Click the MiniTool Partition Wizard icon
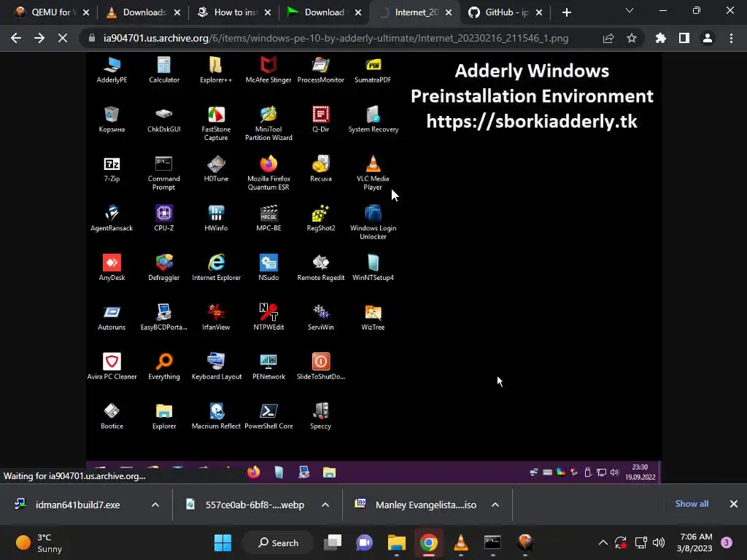Viewport: 747px width, 560px height. click(268, 122)
